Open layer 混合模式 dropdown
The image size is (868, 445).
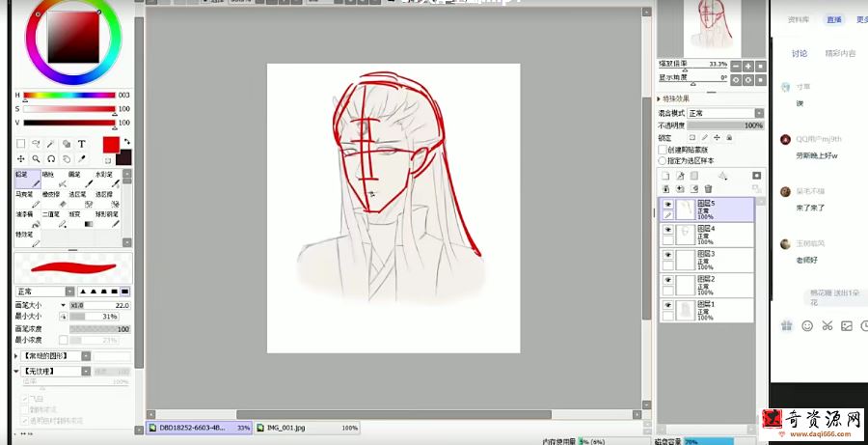759,113
